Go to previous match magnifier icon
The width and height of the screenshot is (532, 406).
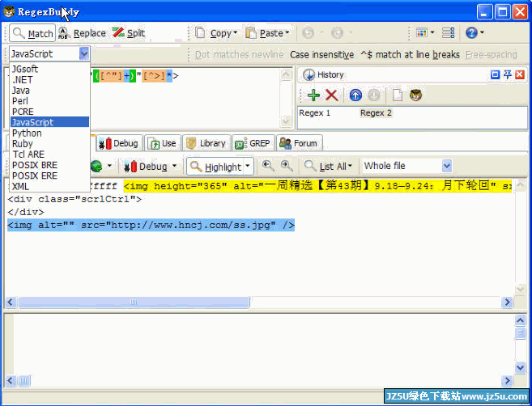click(268, 166)
